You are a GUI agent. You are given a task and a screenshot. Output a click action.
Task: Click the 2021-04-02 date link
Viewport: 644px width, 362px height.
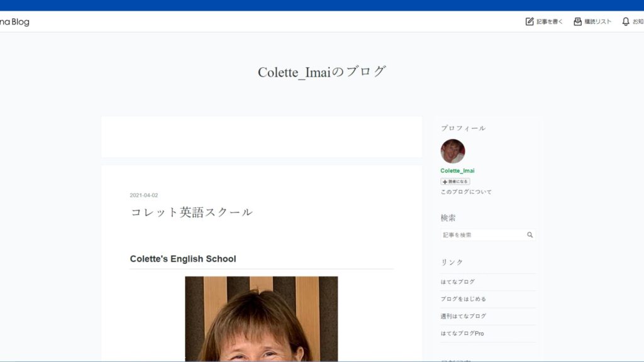point(144,195)
